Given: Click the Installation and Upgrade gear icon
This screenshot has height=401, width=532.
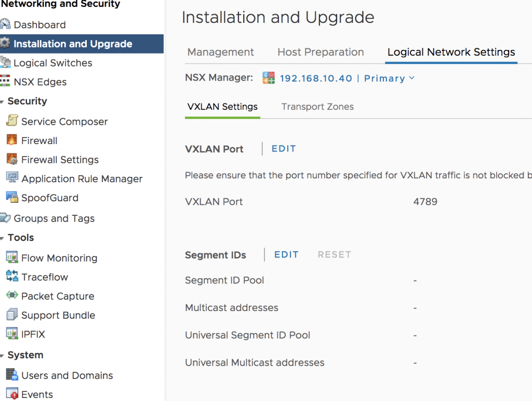Looking at the screenshot, I should point(5,43).
